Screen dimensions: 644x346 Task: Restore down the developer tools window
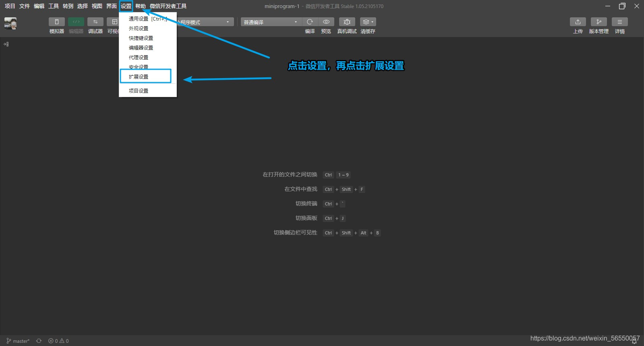(x=622, y=6)
